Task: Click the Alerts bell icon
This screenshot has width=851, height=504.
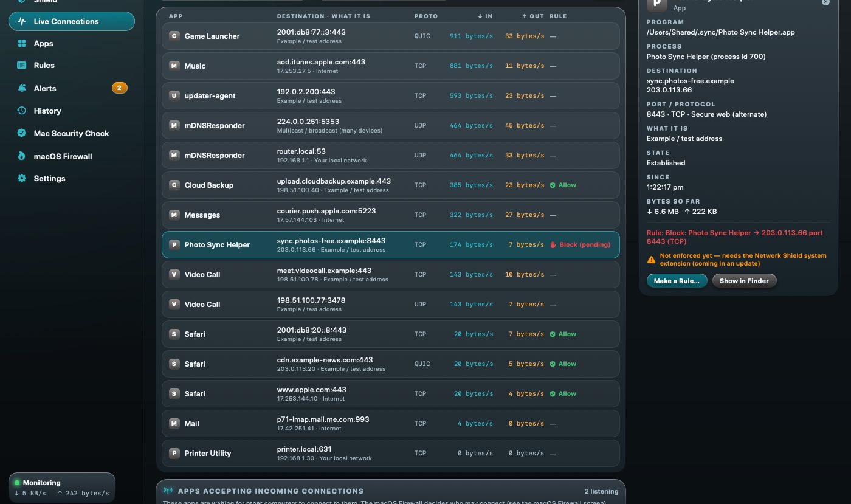Action: point(22,88)
